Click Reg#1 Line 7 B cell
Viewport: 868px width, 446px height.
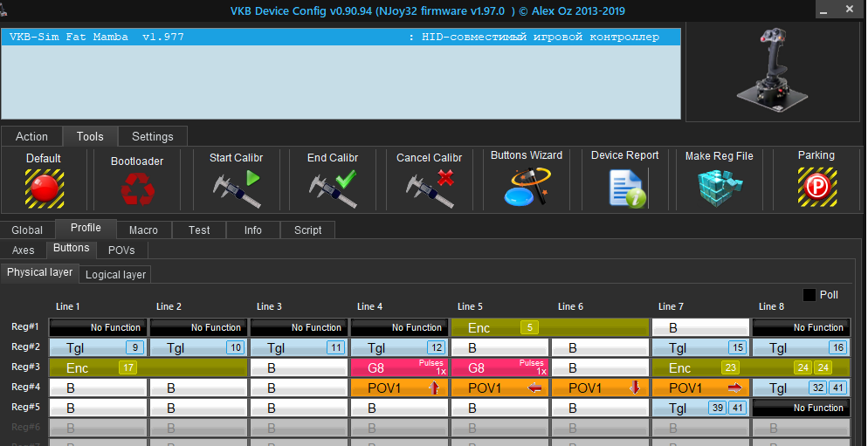tap(701, 327)
